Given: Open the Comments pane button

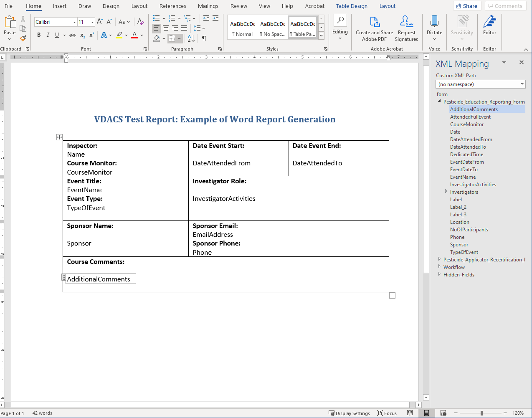Looking at the screenshot, I should tap(505, 6).
